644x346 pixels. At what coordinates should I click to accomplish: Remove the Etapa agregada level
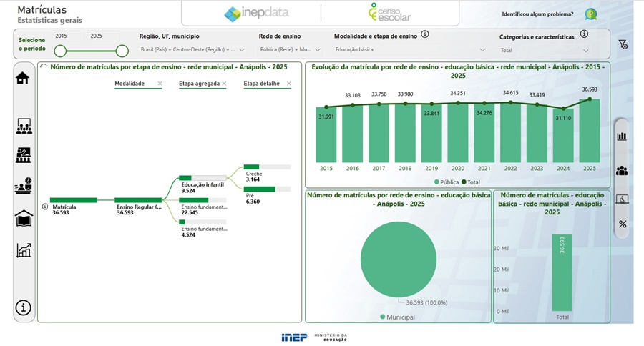pyautogui.click(x=224, y=84)
